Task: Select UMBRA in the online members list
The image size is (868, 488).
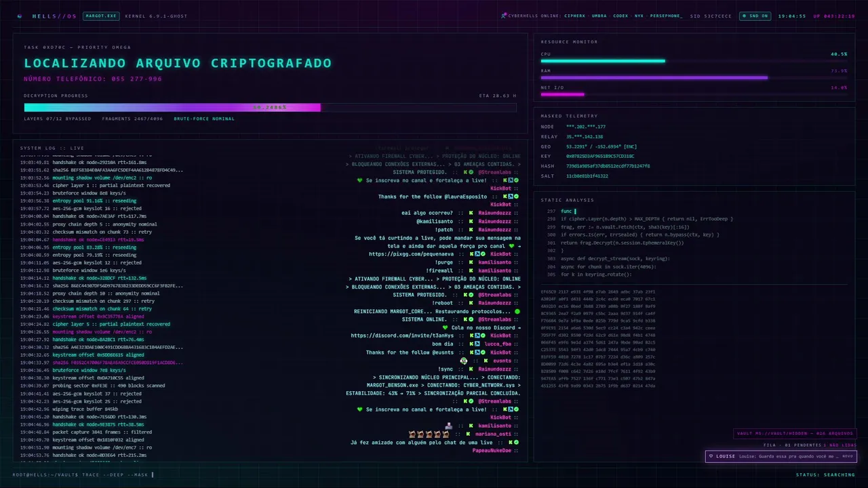Action: click(599, 16)
